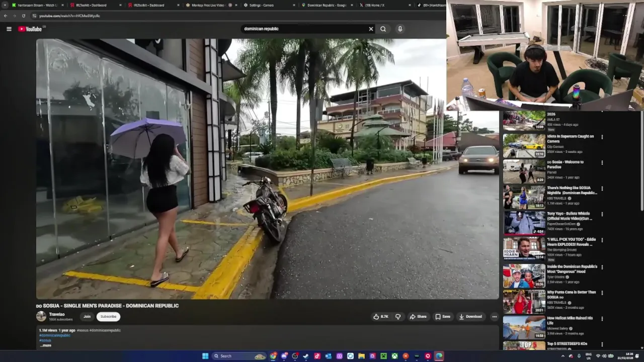This screenshot has width=644, height=362.
Task: Expand description with ...more
Action: pyautogui.click(x=45, y=345)
